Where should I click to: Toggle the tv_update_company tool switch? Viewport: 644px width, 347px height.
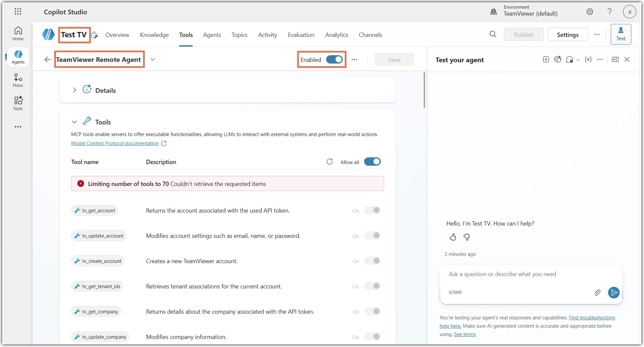(372, 337)
